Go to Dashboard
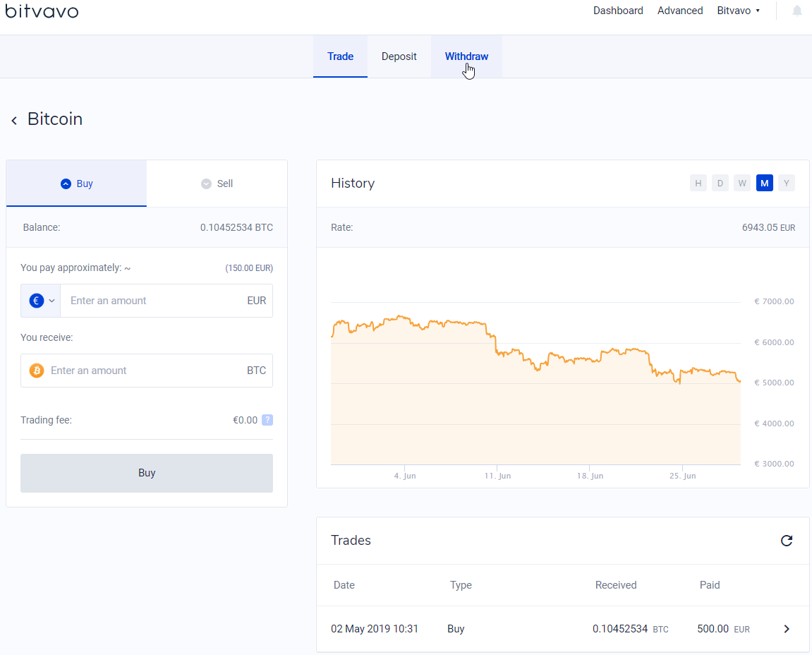The image size is (812, 655). 618,11
